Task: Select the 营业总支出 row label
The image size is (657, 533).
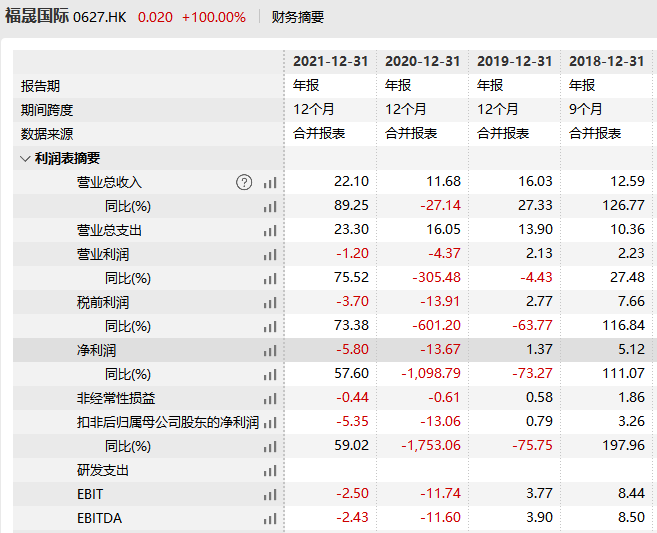Action: point(109,230)
